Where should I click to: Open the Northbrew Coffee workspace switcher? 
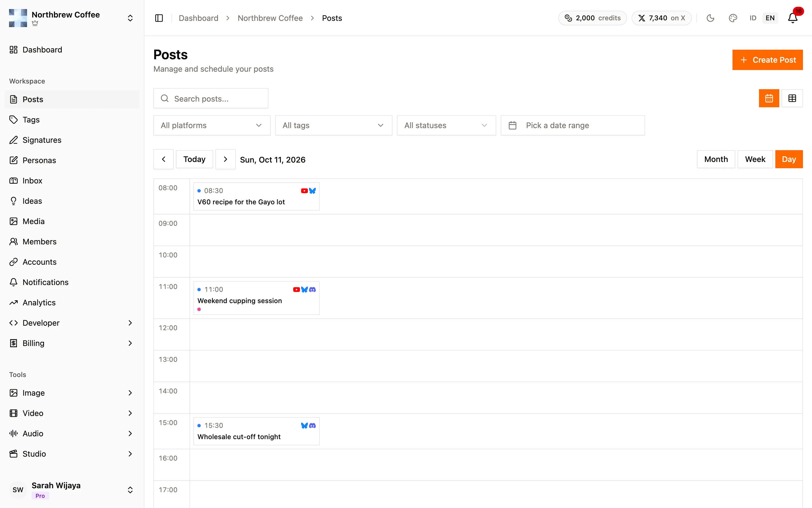[71, 18]
